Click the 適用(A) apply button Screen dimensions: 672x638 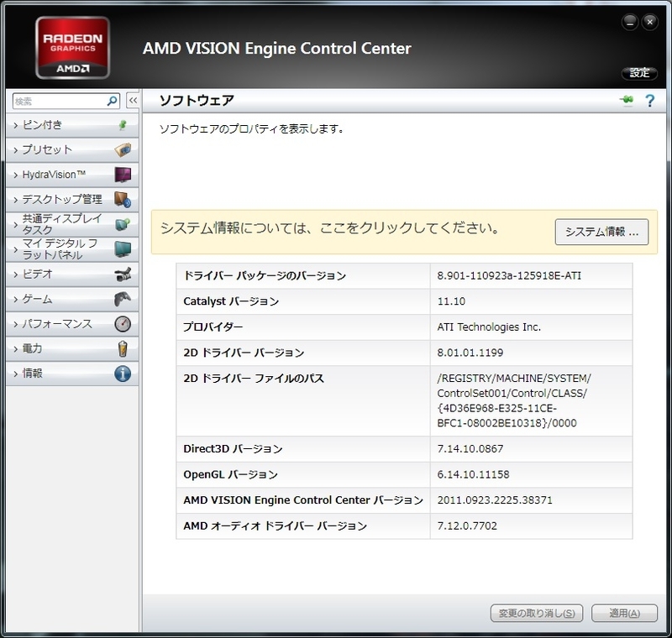[624, 613]
